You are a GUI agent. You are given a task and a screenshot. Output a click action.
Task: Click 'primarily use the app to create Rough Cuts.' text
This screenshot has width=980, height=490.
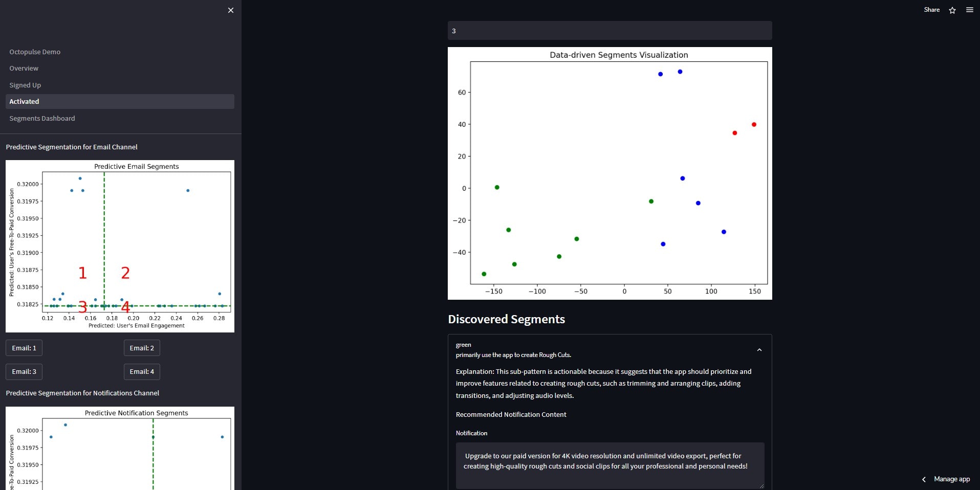(x=513, y=355)
